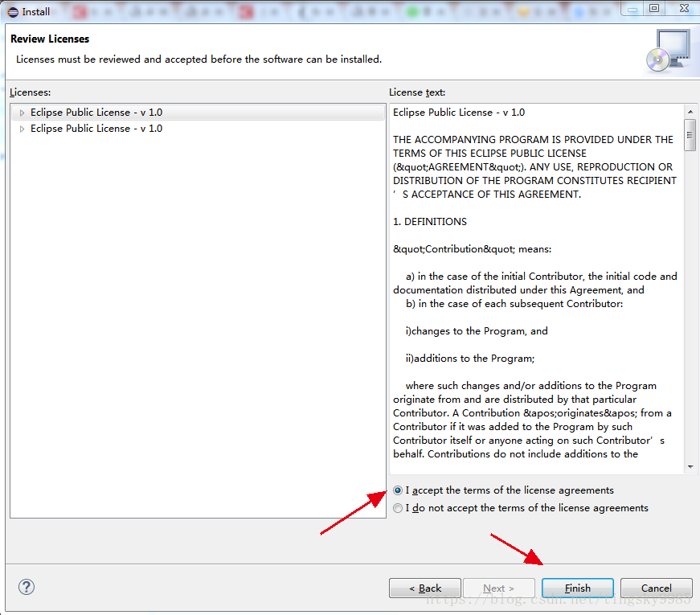Close the Install dialog window
The width and height of the screenshot is (700, 615).
pos(683,8)
